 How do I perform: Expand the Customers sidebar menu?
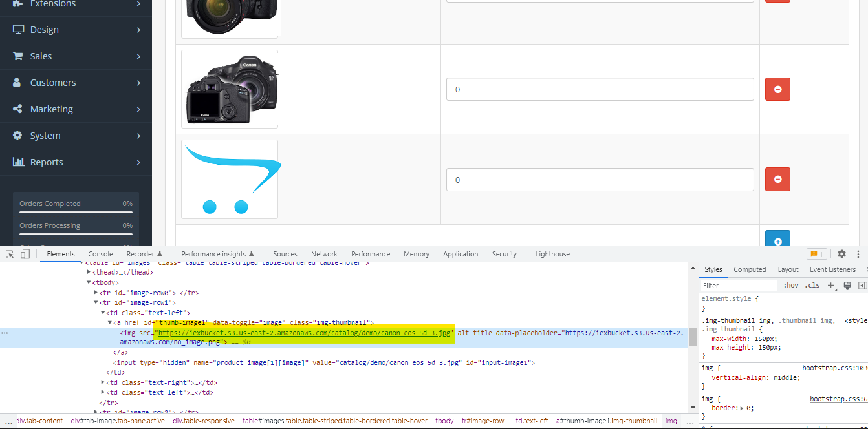(138, 83)
